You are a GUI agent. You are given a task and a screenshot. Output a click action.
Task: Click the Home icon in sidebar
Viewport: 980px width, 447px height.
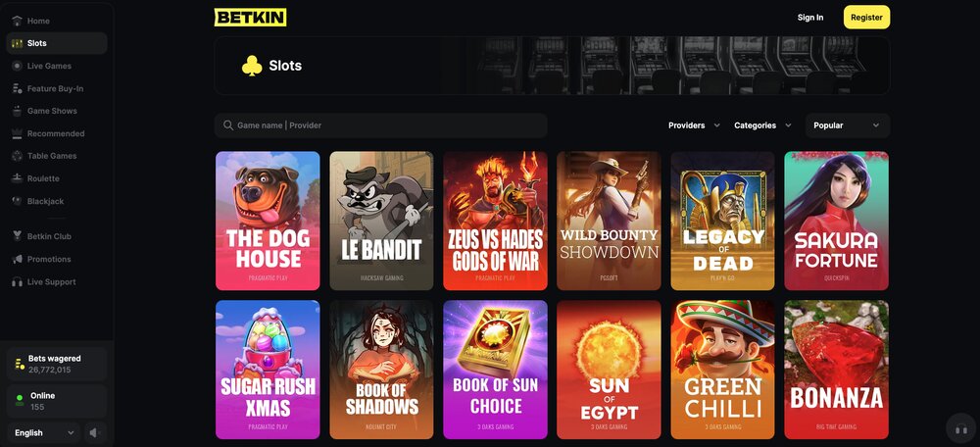click(x=17, y=21)
